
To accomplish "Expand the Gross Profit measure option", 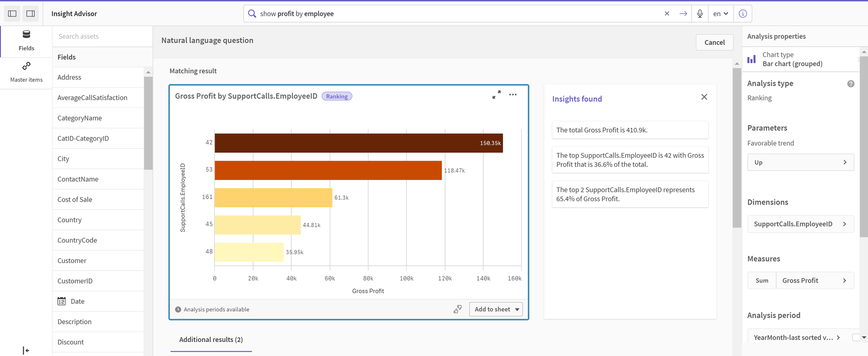I will point(815,280).
